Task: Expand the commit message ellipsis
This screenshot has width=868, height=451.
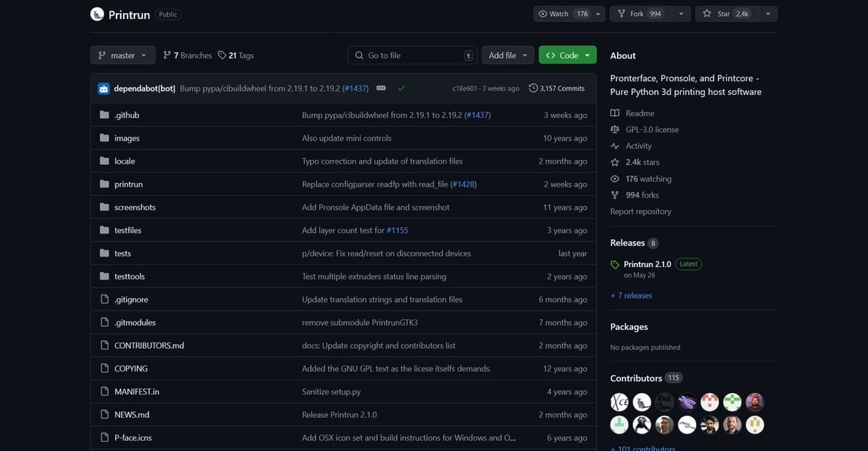Action: pos(381,88)
